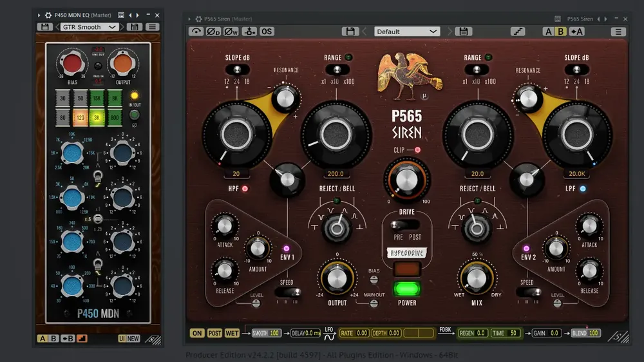644x362 pixels.
Task: Click the A button at P450 bottom bar
Action: [x=43, y=339]
